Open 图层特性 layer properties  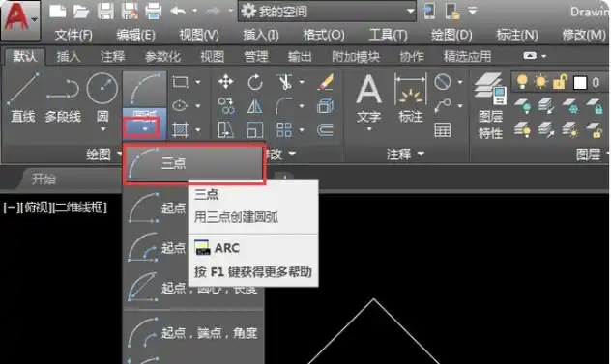coord(490,106)
